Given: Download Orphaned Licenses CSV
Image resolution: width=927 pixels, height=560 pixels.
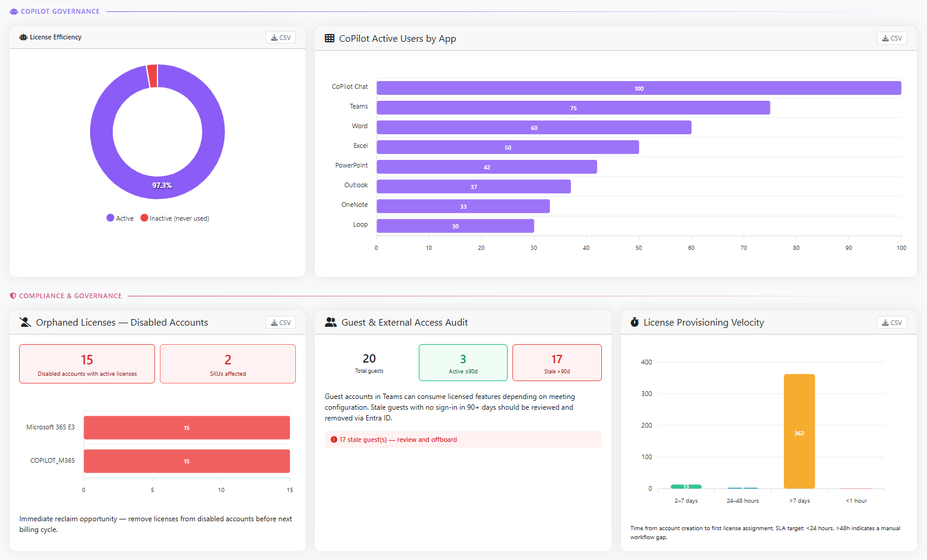Looking at the screenshot, I should tap(280, 323).
